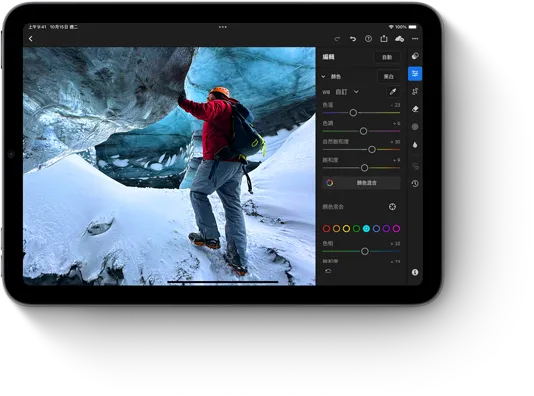This screenshot has height=396, width=534.
Task: Collapse the 顏色 color section
Action: click(323, 77)
